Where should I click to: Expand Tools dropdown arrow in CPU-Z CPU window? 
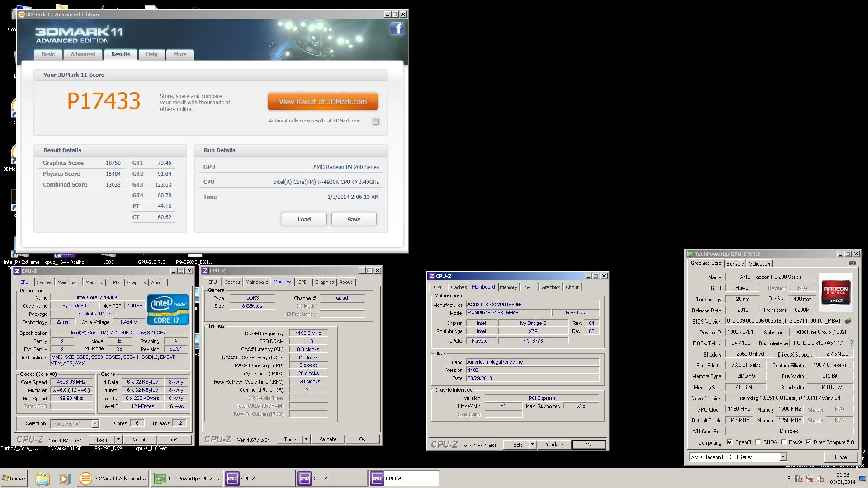(118, 440)
